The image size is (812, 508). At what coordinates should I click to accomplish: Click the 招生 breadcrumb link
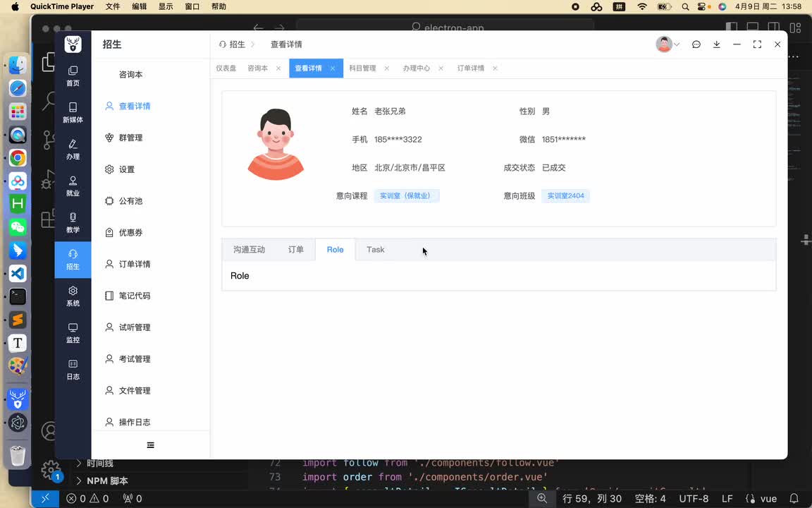pos(233,44)
